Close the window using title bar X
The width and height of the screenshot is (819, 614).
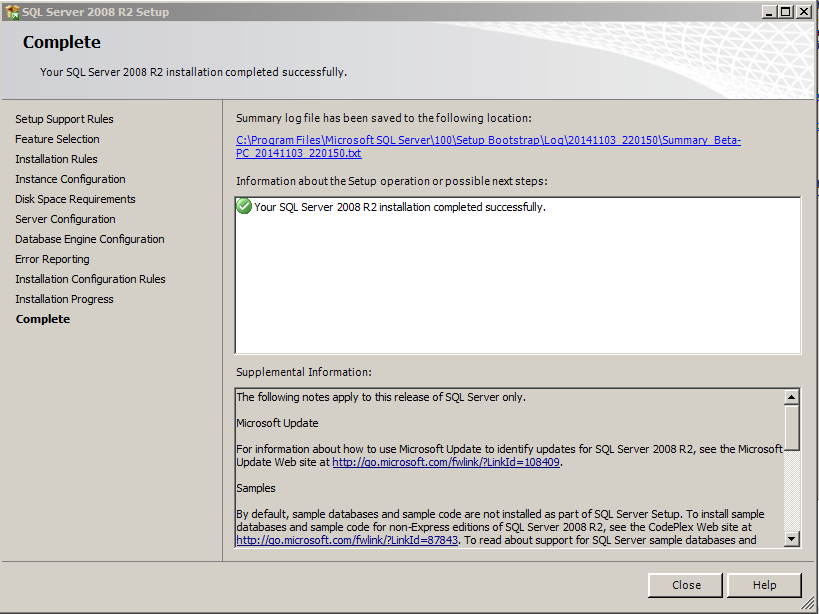tap(803, 11)
